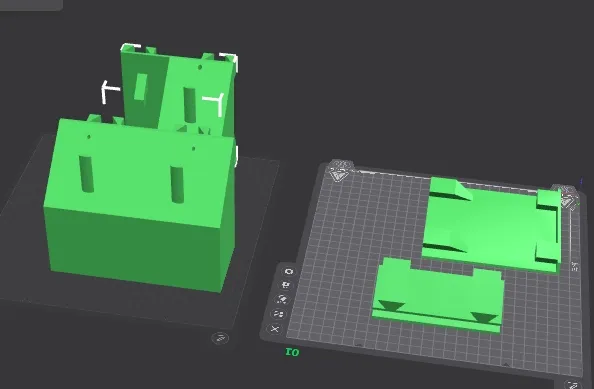Click the second icon in plate toolbar
Screen dimensions: 594x389
click(286, 285)
